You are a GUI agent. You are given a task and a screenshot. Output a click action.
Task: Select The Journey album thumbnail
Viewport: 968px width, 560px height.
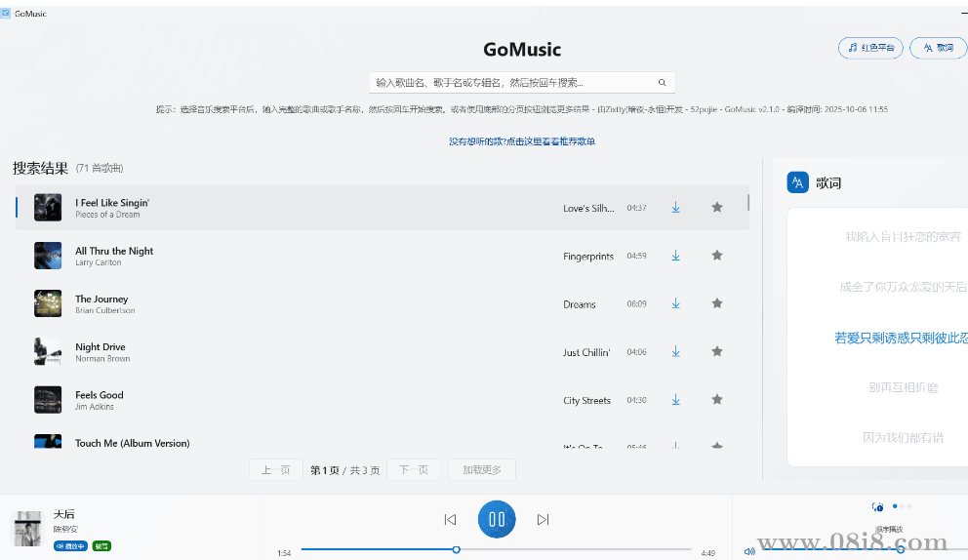tap(48, 303)
